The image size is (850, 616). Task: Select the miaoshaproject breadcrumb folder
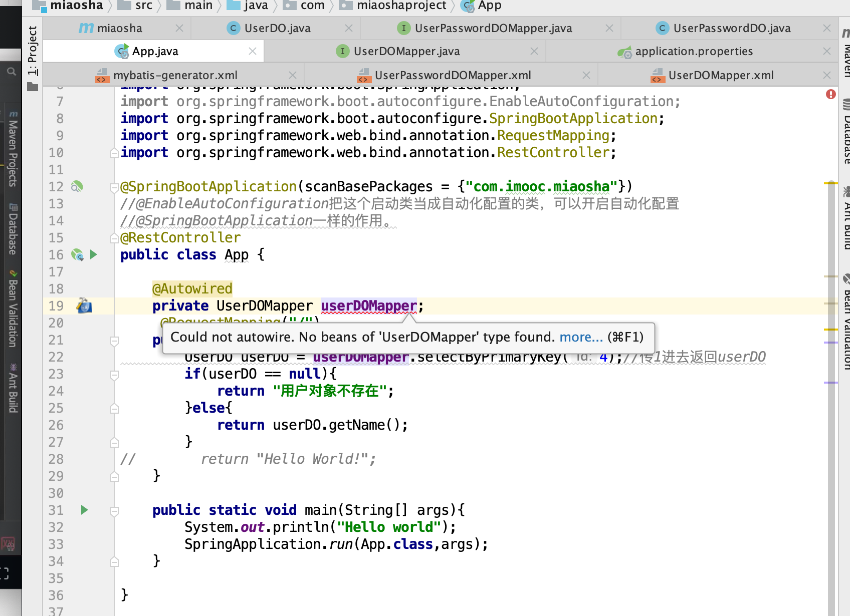[x=401, y=6]
